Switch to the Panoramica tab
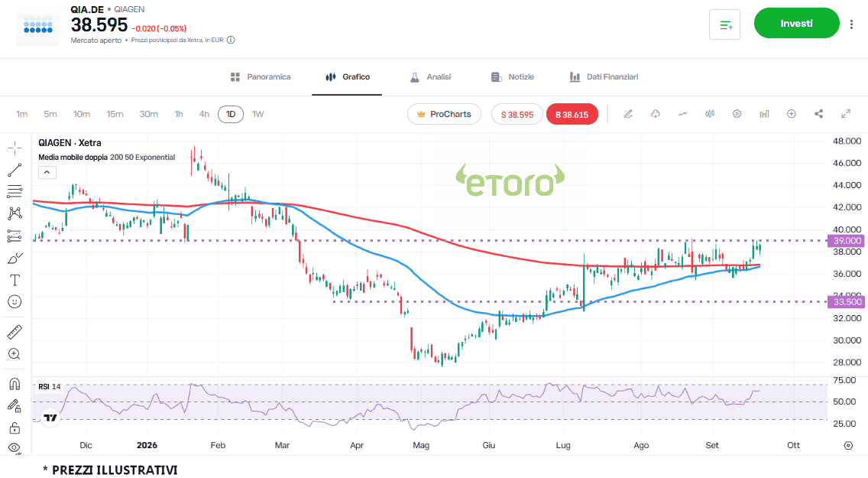The height and width of the screenshot is (478, 868). [x=261, y=77]
